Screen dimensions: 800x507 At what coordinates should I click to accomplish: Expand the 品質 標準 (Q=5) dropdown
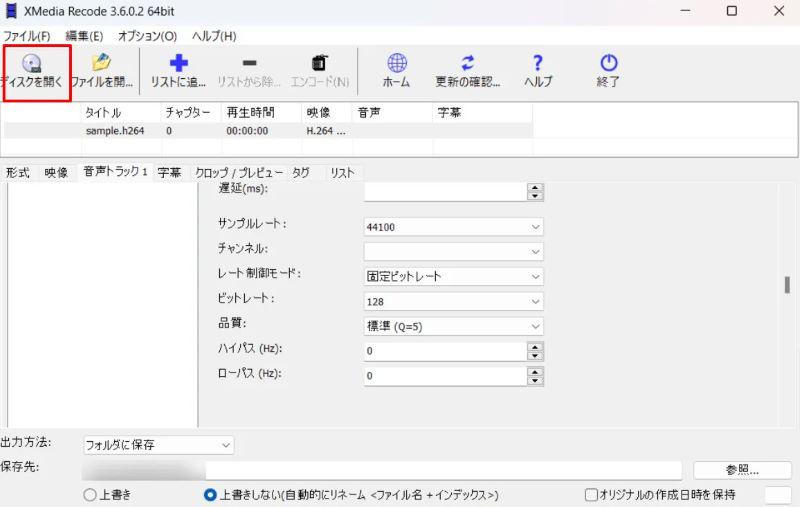453,326
